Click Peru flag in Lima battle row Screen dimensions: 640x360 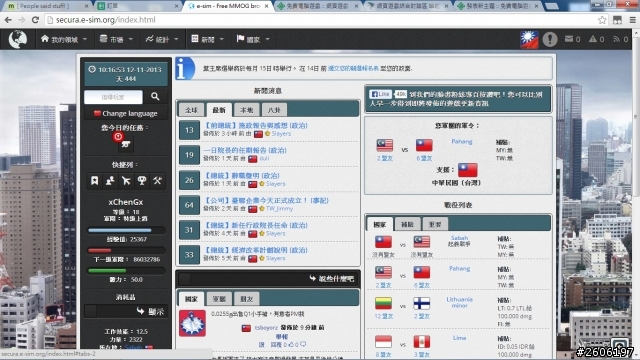click(x=422, y=342)
